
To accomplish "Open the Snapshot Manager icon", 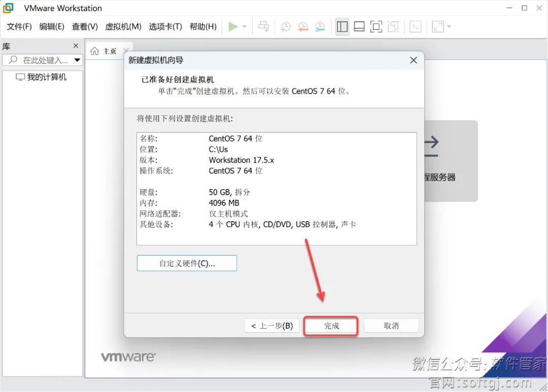I will [x=320, y=26].
